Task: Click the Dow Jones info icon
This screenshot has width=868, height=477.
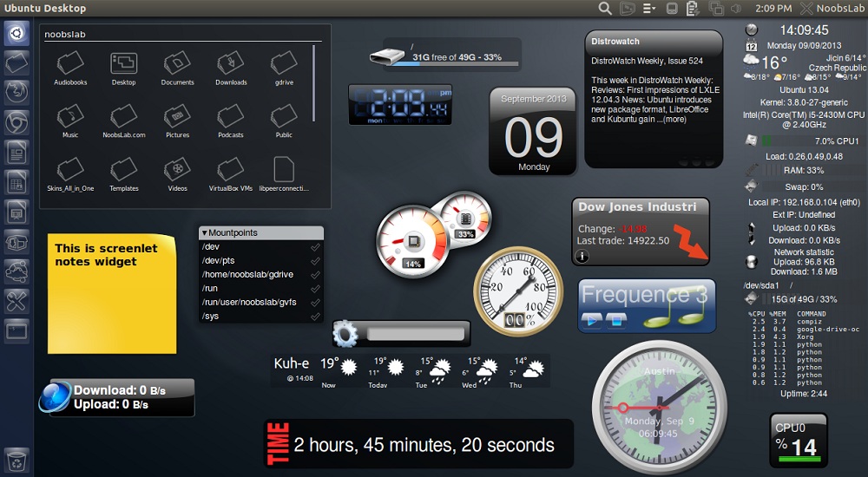Action: pyautogui.click(x=582, y=256)
